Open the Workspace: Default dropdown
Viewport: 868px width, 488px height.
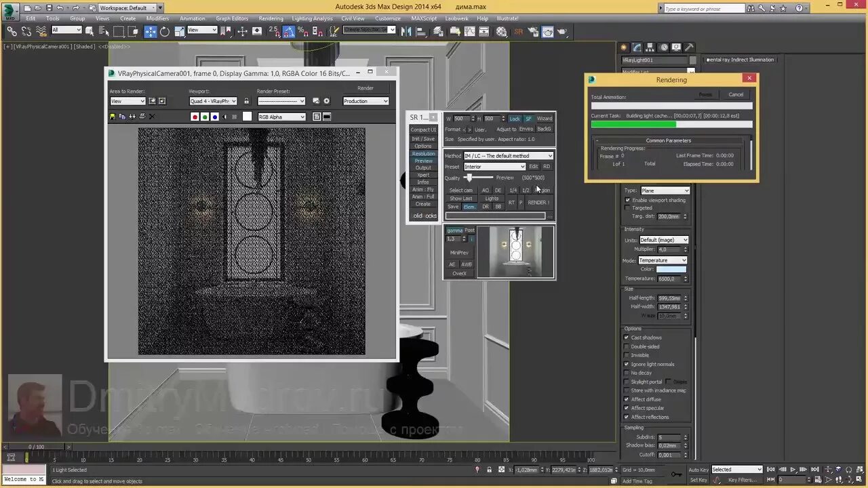127,7
